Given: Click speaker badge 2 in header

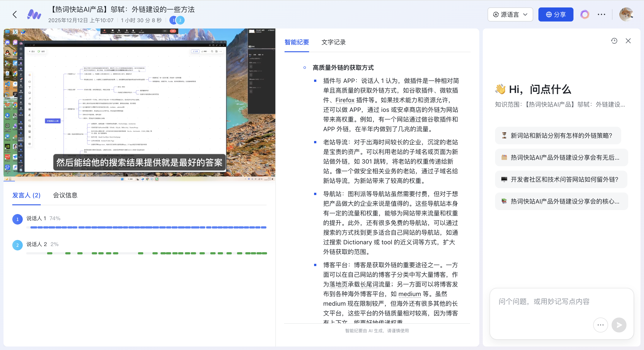Looking at the screenshot, I should click(x=180, y=20).
